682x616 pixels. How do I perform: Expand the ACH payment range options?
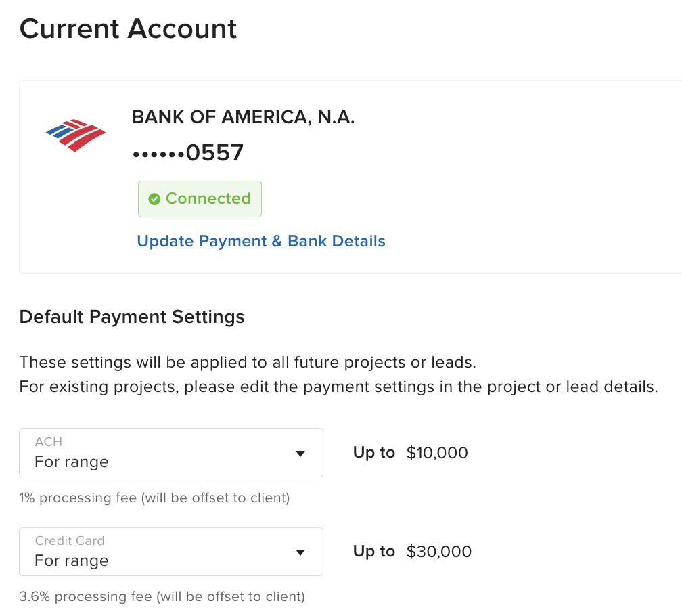[x=171, y=453]
